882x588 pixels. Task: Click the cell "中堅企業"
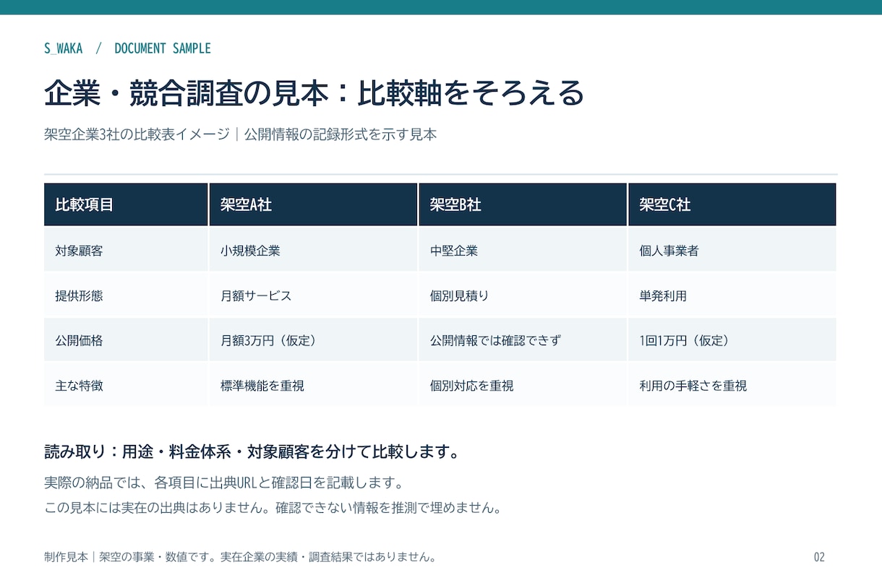point(523,251)
